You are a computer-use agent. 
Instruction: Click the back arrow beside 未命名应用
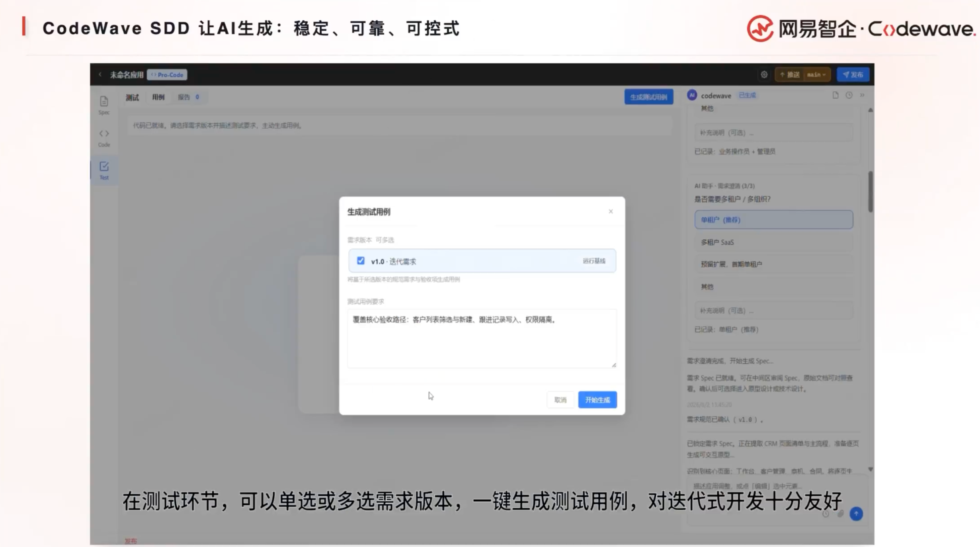pos(100,74)
